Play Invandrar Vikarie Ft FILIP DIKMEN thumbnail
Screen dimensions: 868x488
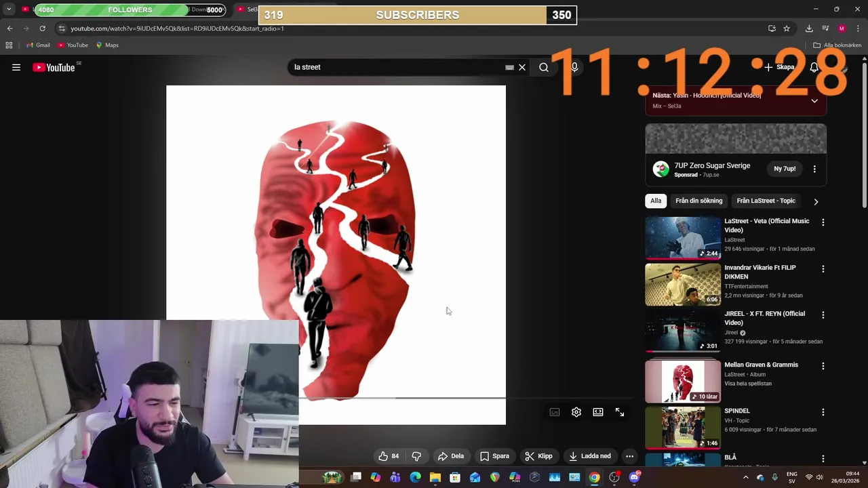[683, 285]
